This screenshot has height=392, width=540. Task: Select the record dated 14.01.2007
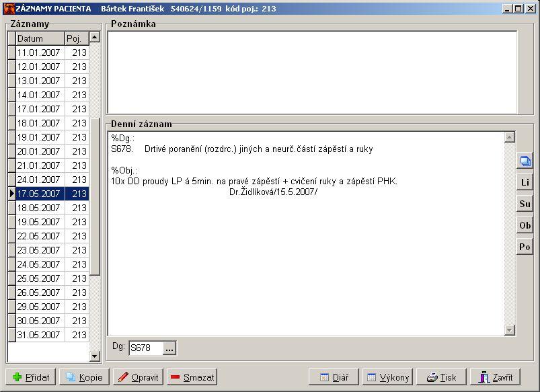[52, 95]
